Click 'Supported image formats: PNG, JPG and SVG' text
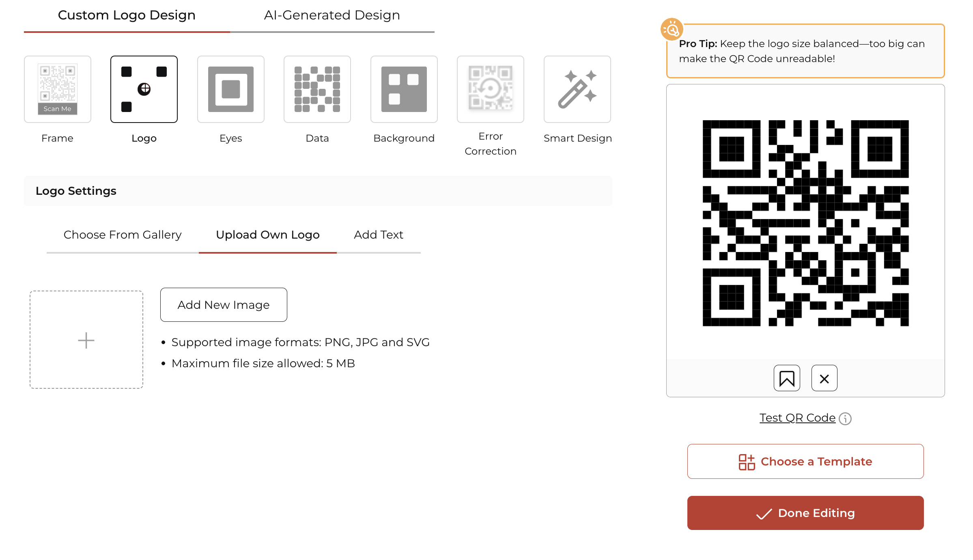 (300, 342)
